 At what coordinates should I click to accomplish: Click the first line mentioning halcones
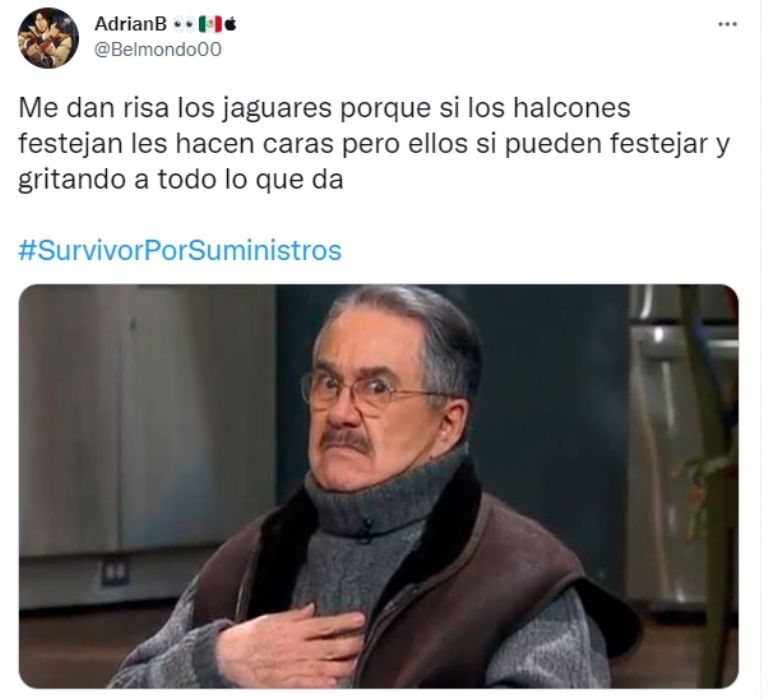point(324,108)
